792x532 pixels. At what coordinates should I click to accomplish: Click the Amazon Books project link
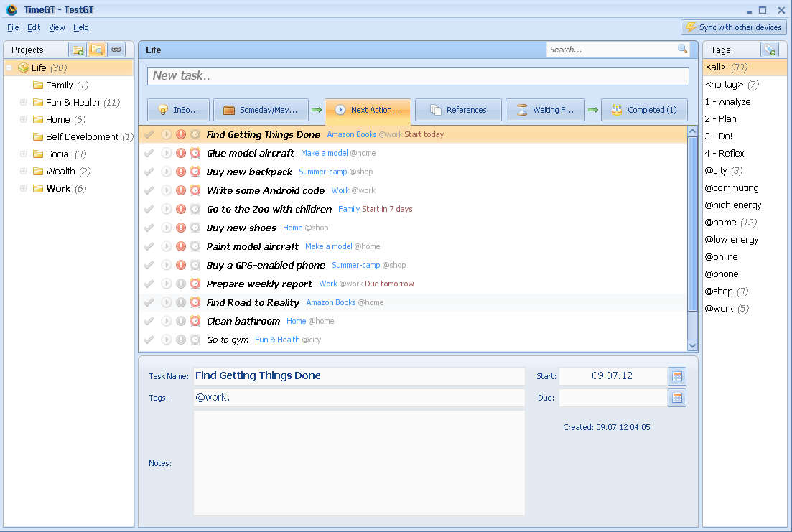tap(351, 134)
